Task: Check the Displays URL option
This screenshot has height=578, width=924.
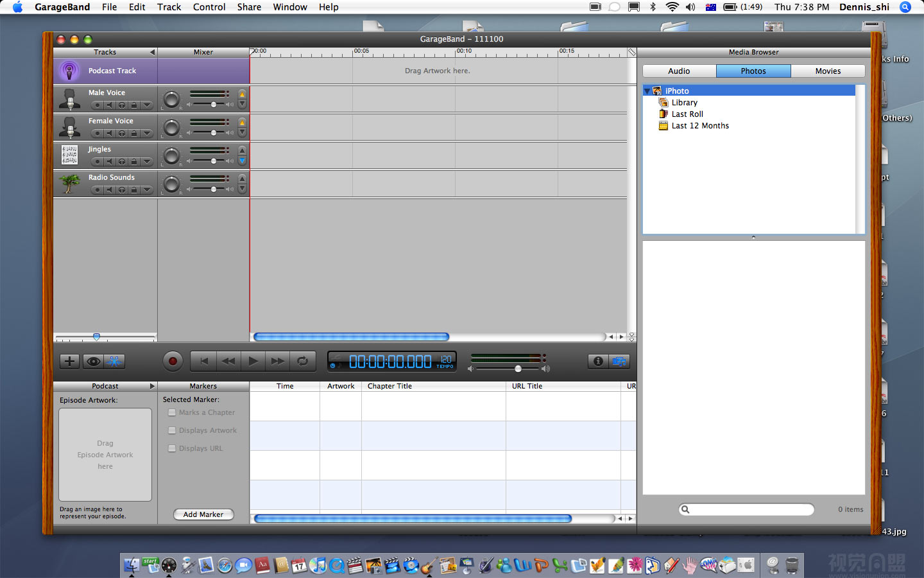Action: click(172, 448)
